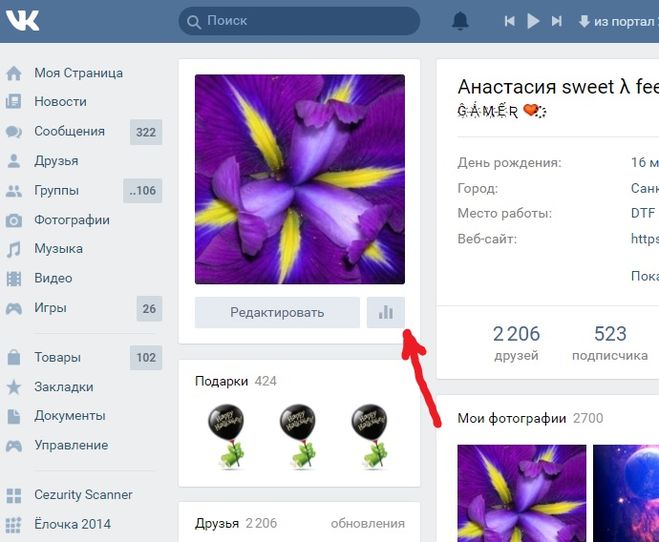Viewport: 659px width, 542px height.
Task: Click the Редактировать button
Action: [x=277, y=312]
